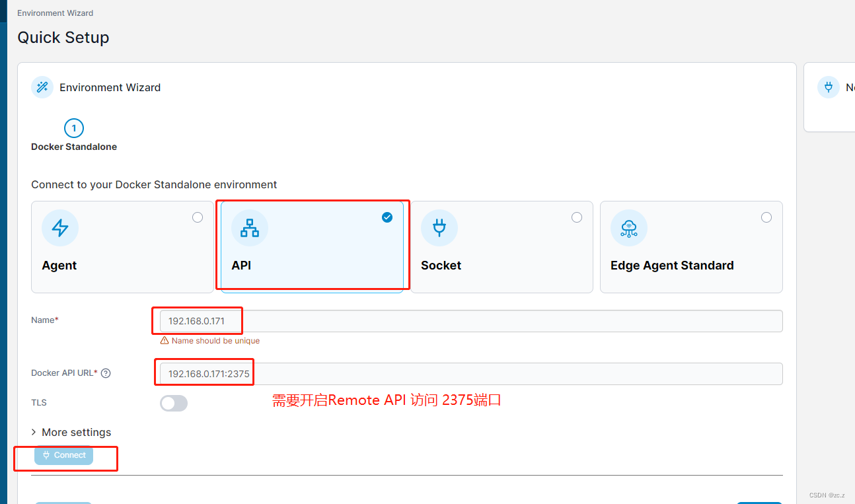Click the blue button at bottom right
This screenshot has height=504, width=855.
tap(759, 502)
